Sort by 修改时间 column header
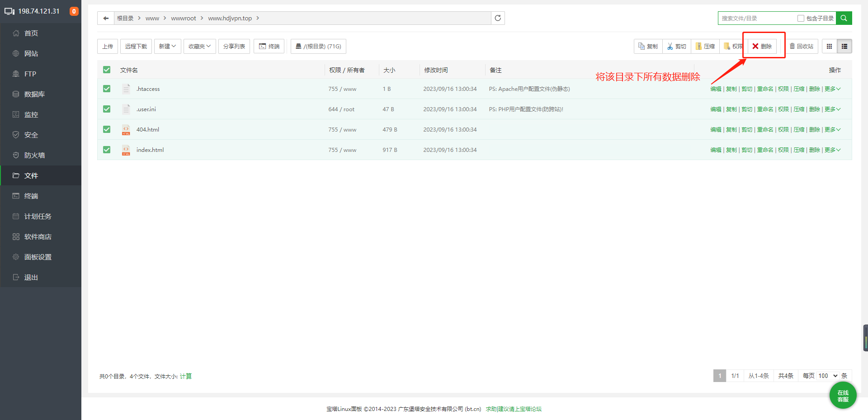868x420 pixels. click(436, 70)
